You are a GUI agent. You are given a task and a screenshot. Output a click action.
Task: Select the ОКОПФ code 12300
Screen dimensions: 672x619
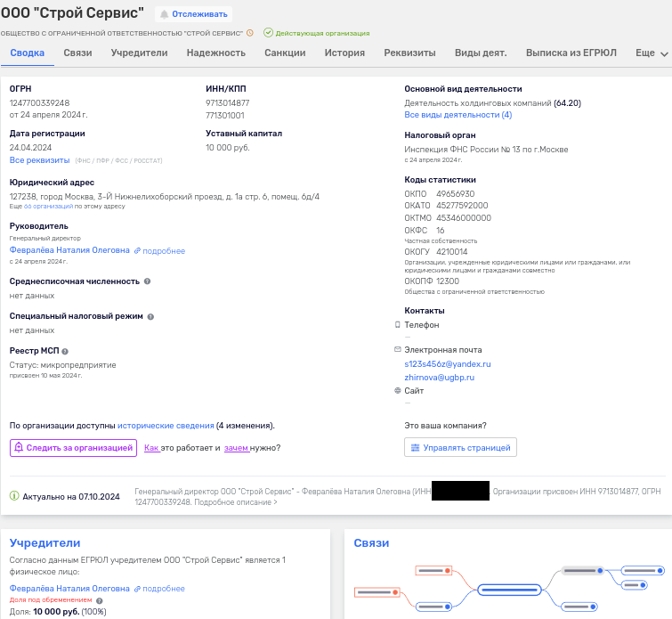448,281
